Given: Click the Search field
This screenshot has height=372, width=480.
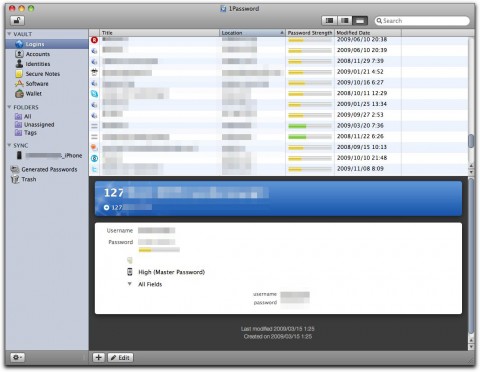Looking at the screenshot, I should click(x=422, y=21).
